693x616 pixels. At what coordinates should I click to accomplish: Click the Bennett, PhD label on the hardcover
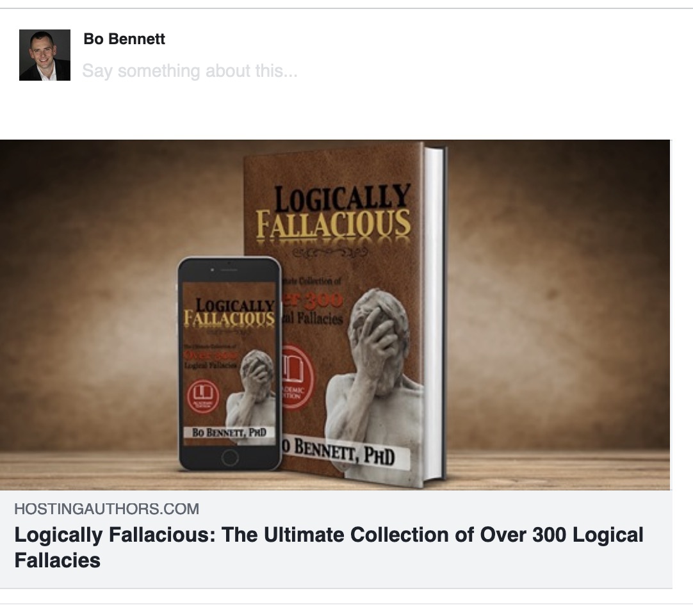pos(345,451)
